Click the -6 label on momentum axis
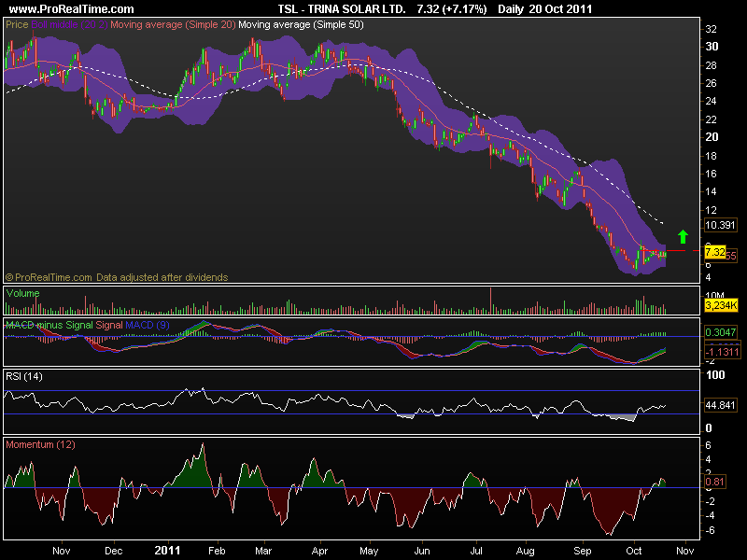Image resolution: width=747 pixels, height=560 pixels. [x=710, y=530]
